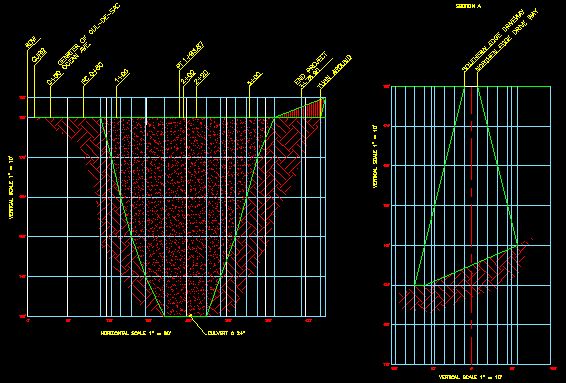This screenshot has width=566, height=383.
Task: Select the 3+00 station label
Action: [255, 79]
